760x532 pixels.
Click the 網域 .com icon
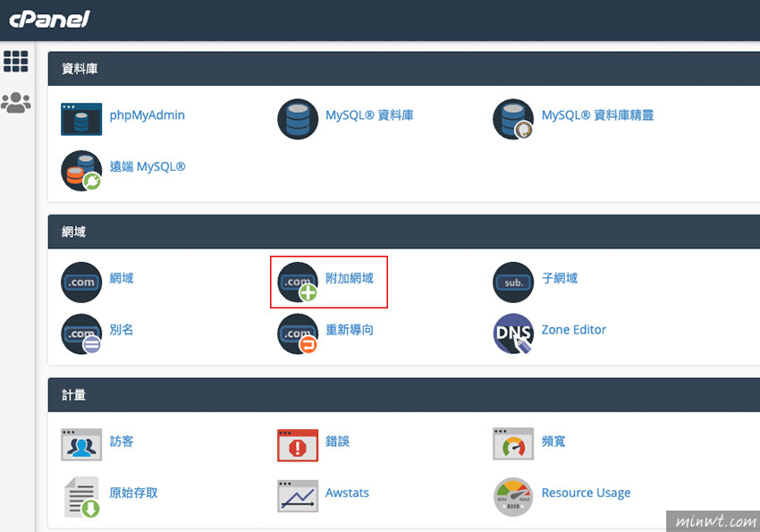coord(81,282)
